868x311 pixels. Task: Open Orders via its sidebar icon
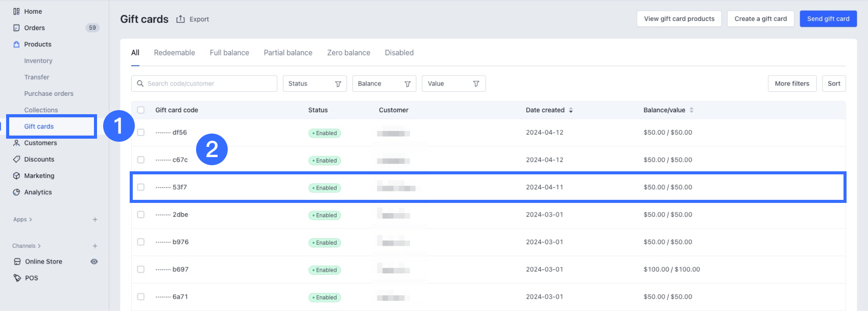[x=16, y=28]
